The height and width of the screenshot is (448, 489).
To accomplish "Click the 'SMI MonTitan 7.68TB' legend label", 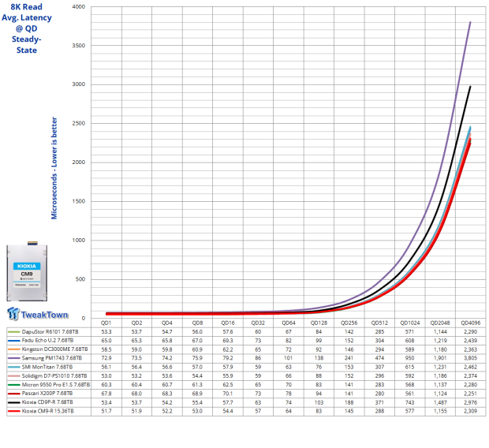I will click(47, 367).
